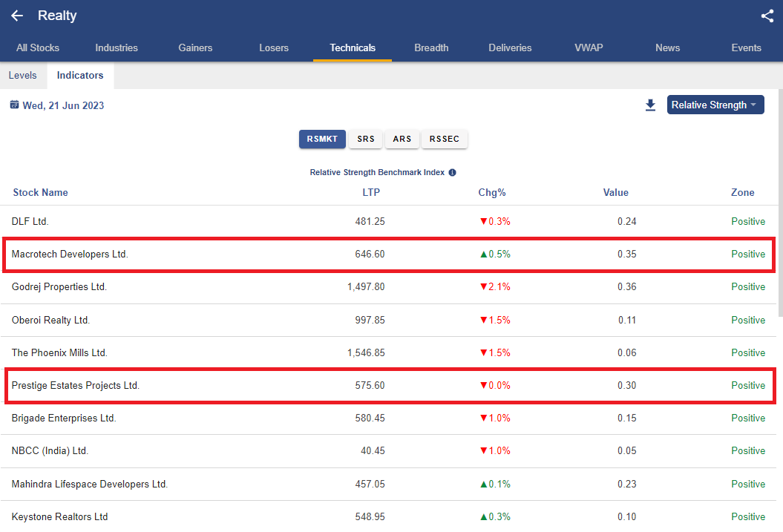Click Mahindra Lifespace LTP 457.05

[x=370, y=484]
